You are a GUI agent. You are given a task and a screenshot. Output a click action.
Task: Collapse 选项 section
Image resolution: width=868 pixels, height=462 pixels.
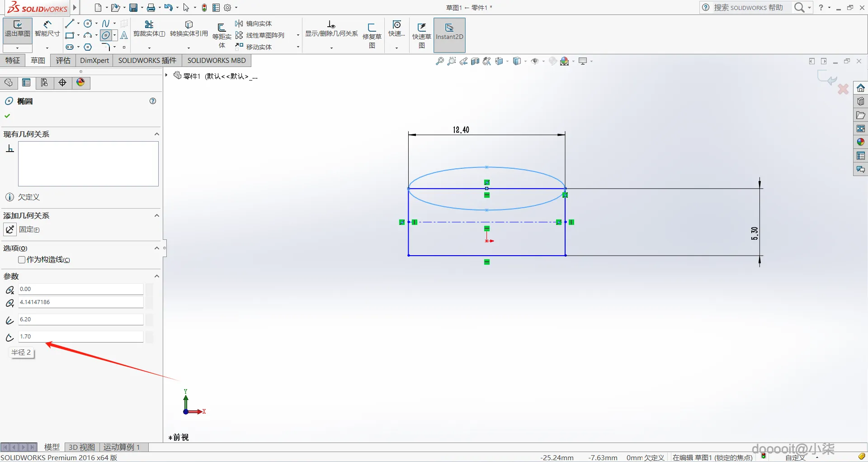[x=156, y=248]
